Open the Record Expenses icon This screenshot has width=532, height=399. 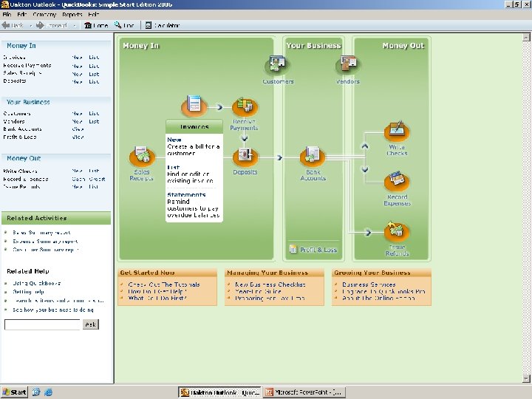[397, 181]
